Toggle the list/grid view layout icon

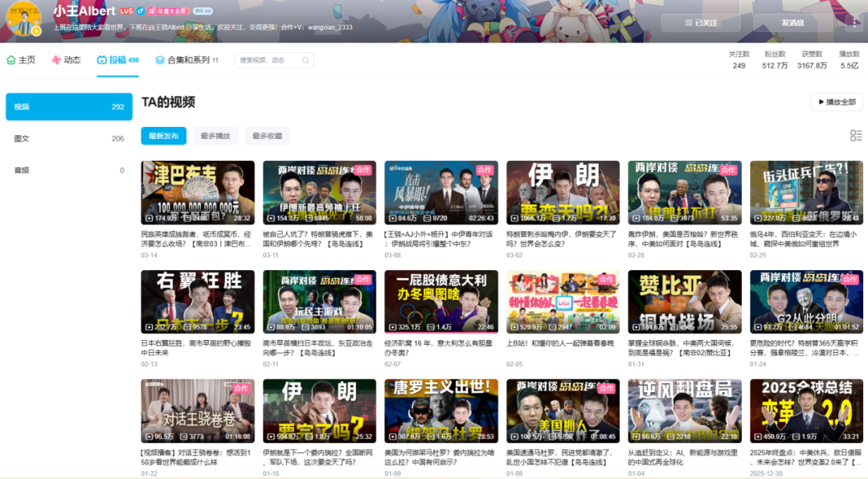[x=855, y=136]
